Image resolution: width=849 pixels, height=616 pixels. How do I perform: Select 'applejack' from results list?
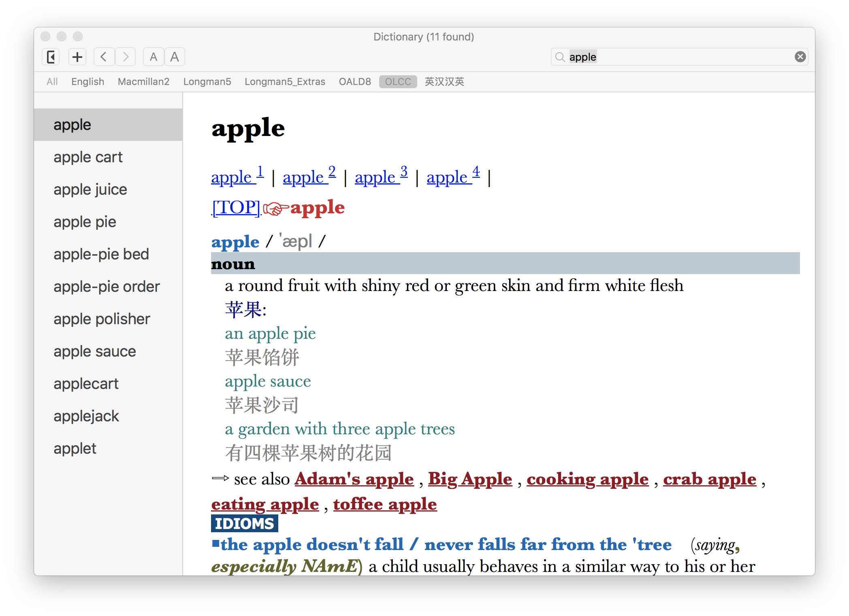[x=86, y=416]
